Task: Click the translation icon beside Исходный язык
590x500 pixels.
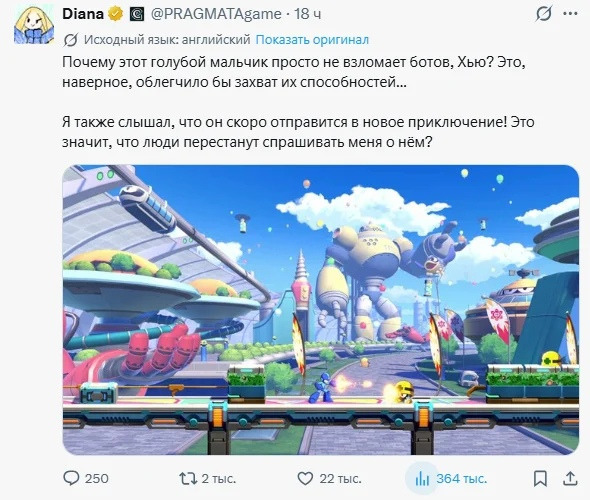Action: point(70,40)
